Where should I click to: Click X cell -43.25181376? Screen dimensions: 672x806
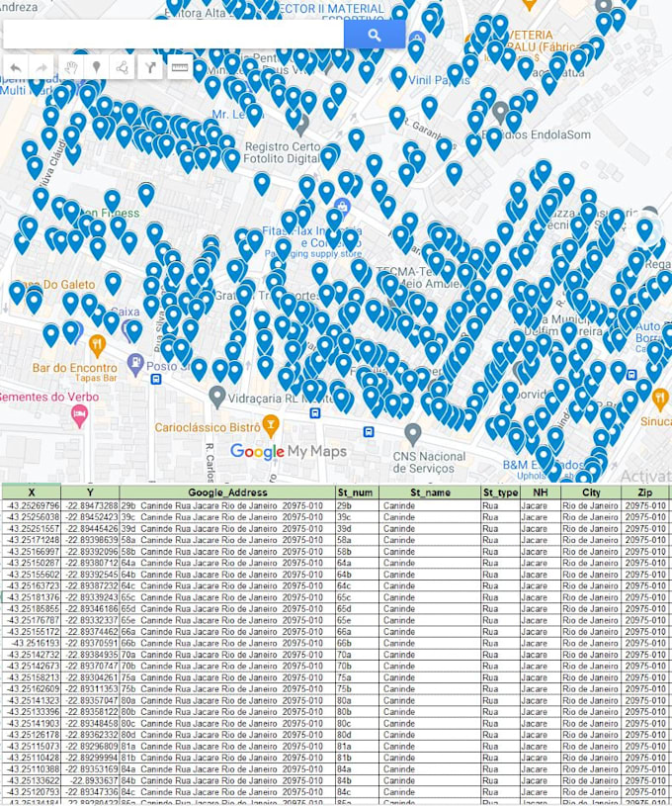(32, 597)
